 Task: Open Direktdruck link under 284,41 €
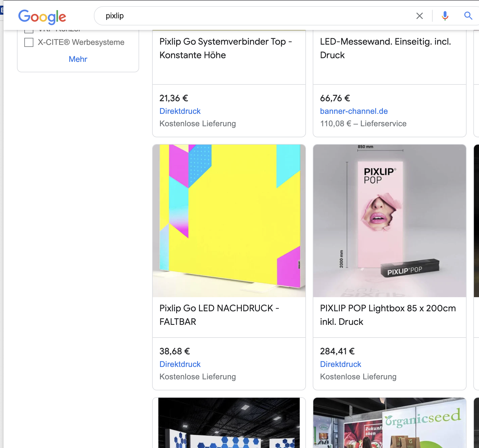340,364
